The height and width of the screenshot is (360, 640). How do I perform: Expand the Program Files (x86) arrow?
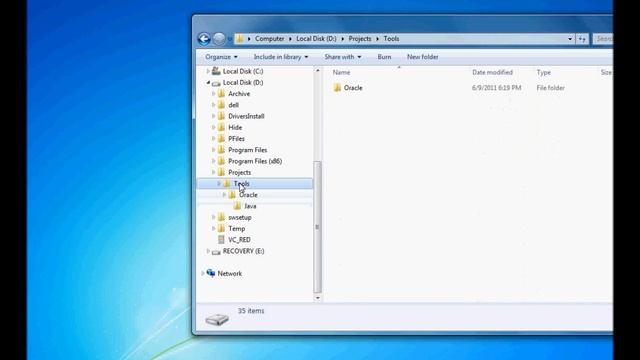point(213,161)
